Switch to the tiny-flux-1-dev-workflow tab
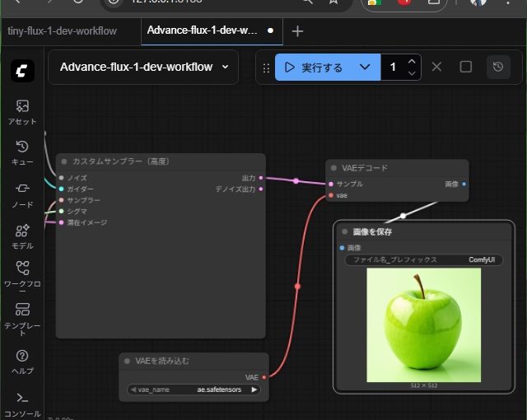 [x=63, y=31]
